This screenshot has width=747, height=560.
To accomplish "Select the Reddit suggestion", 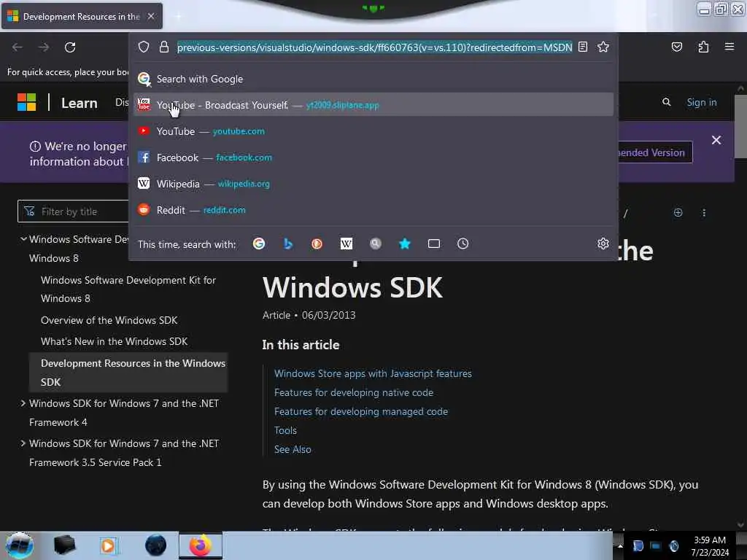I will click(373, 209).
